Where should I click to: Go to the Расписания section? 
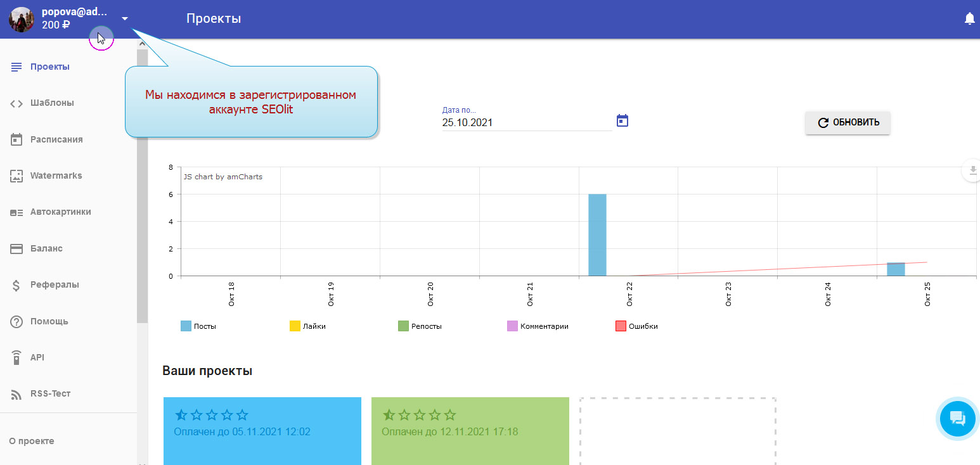(56, 139)
